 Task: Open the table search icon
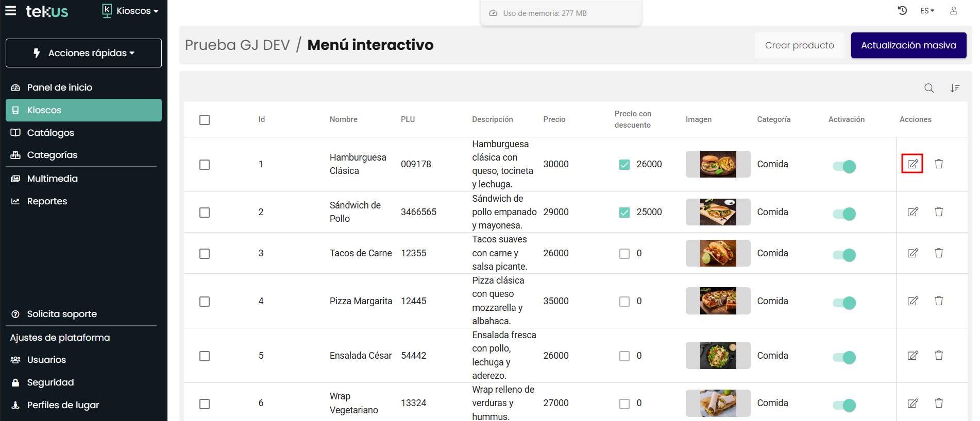(x=928, y=88)
